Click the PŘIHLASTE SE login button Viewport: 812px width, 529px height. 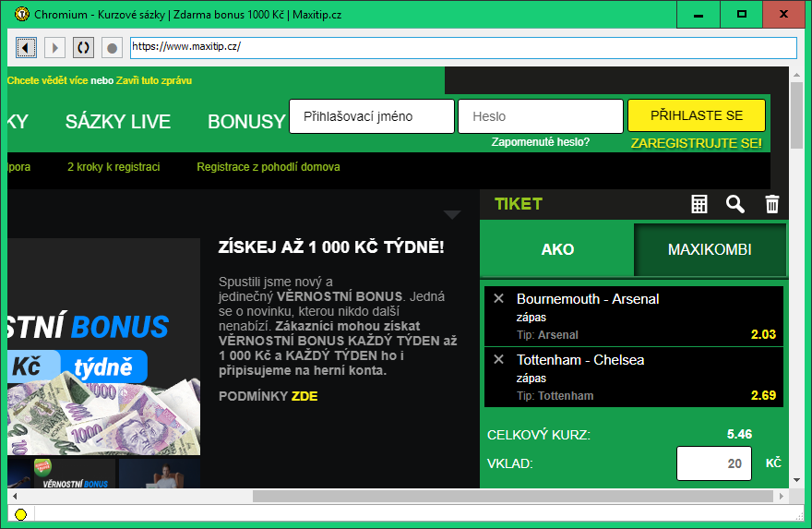click(x=697, y=115)
